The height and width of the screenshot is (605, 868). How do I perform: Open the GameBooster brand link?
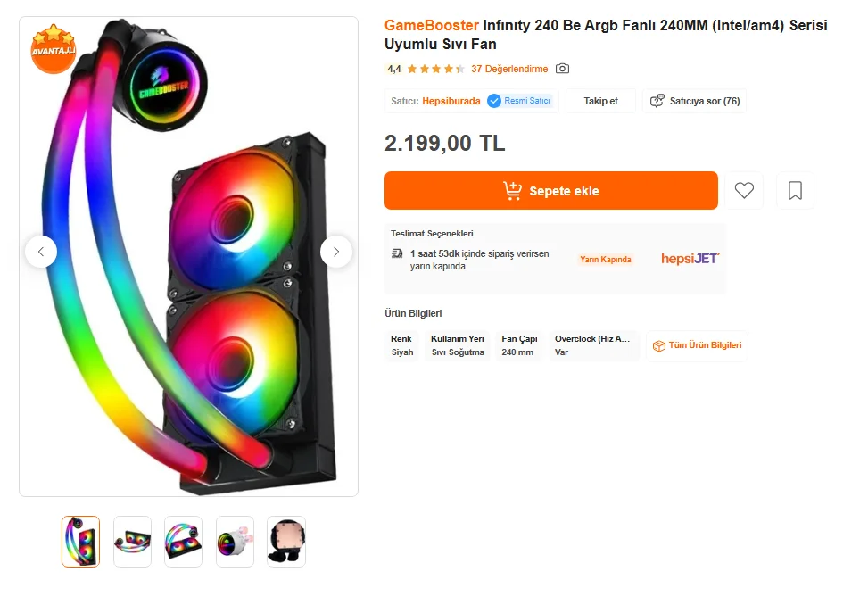[432, 25]
